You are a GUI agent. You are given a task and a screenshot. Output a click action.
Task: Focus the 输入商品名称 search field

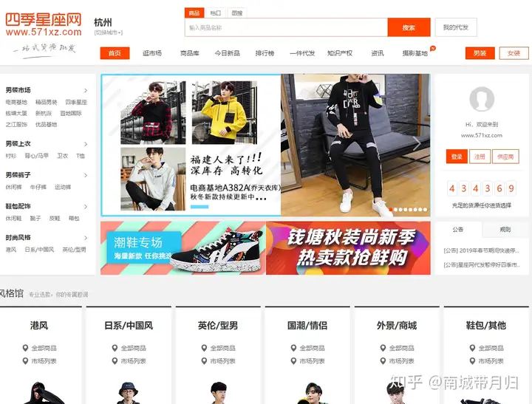click(x=286, y=27)
